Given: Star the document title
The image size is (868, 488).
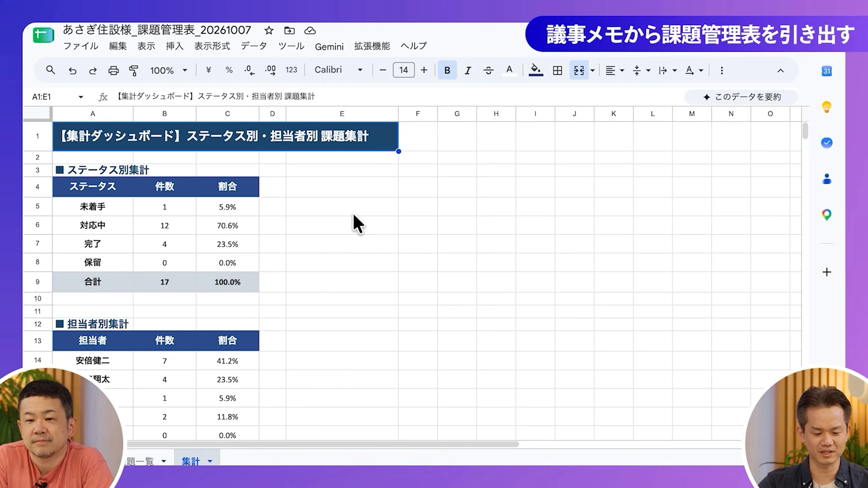Looking at the screenshot, I should coord(269,31).
